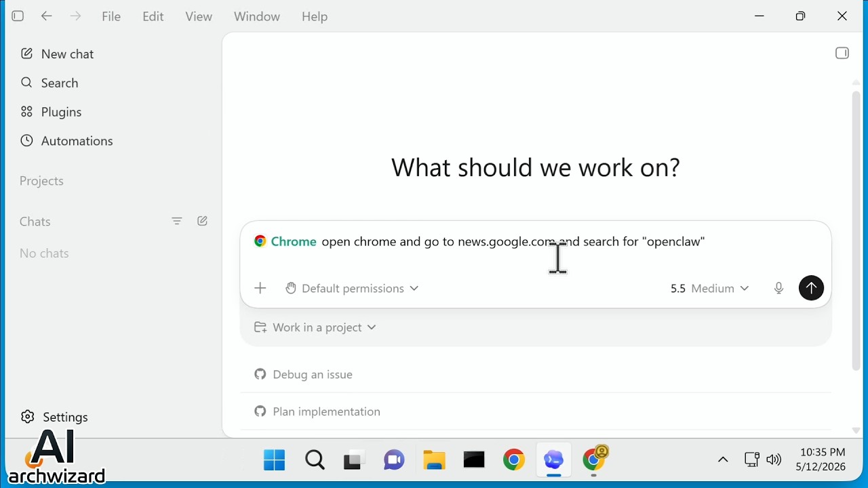
Task: Open the Plugins page
Action: 51,112
